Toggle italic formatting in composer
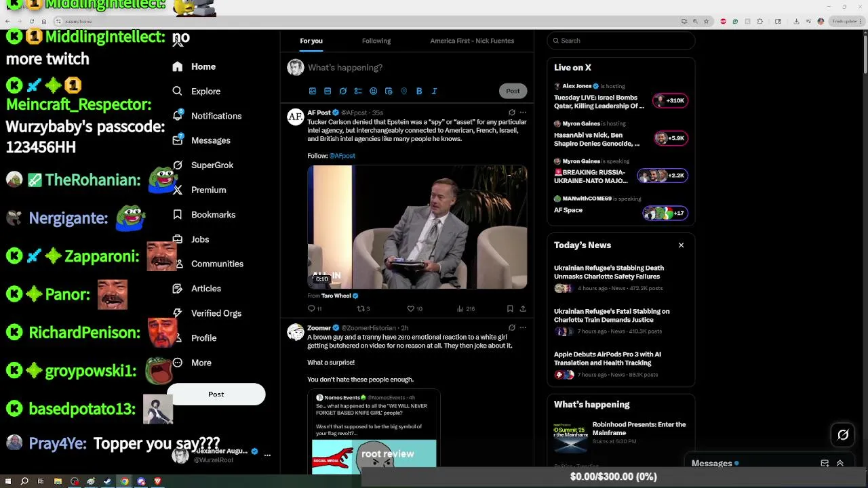This screenshot has height=488, width=868. tap(435, 91)
